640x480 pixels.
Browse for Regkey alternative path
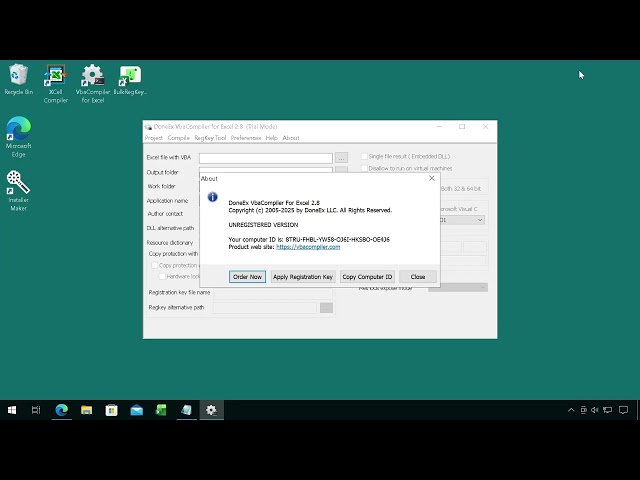click(x=326, y=308)
